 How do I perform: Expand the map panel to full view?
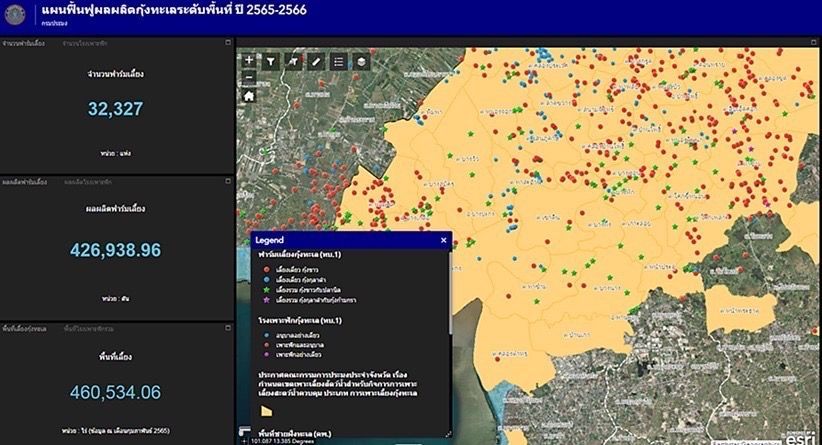click(x=814, y=43)
